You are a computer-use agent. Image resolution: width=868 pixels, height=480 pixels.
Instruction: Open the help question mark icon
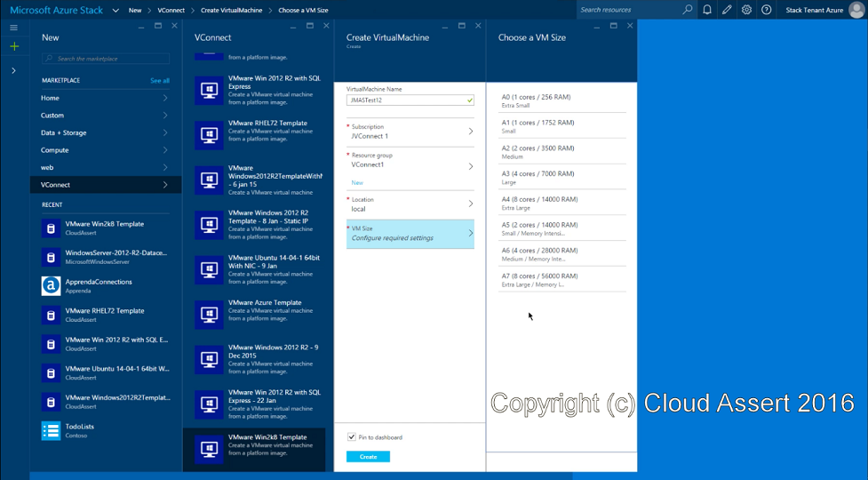(766, 10)
